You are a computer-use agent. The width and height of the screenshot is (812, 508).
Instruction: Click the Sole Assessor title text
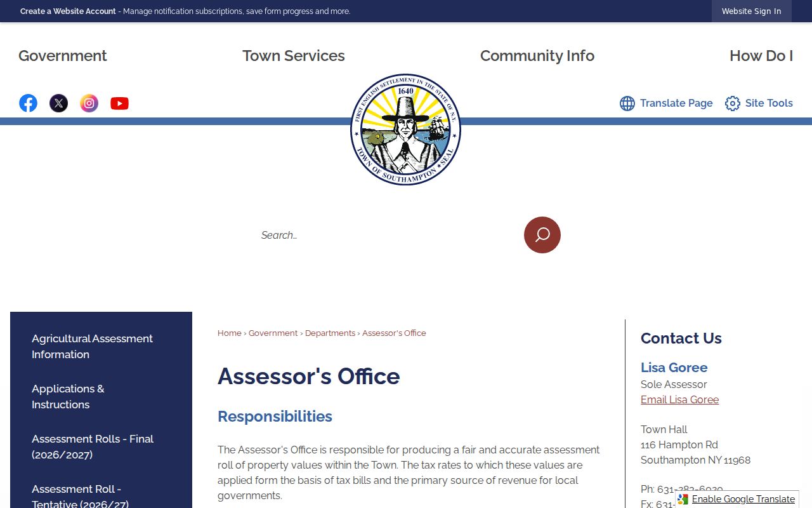pos(674,384)
